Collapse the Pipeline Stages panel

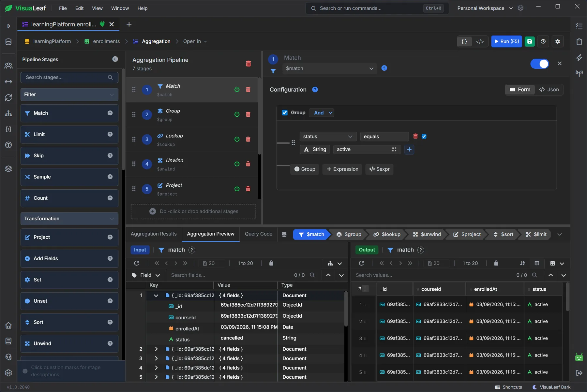coord(115,59)
